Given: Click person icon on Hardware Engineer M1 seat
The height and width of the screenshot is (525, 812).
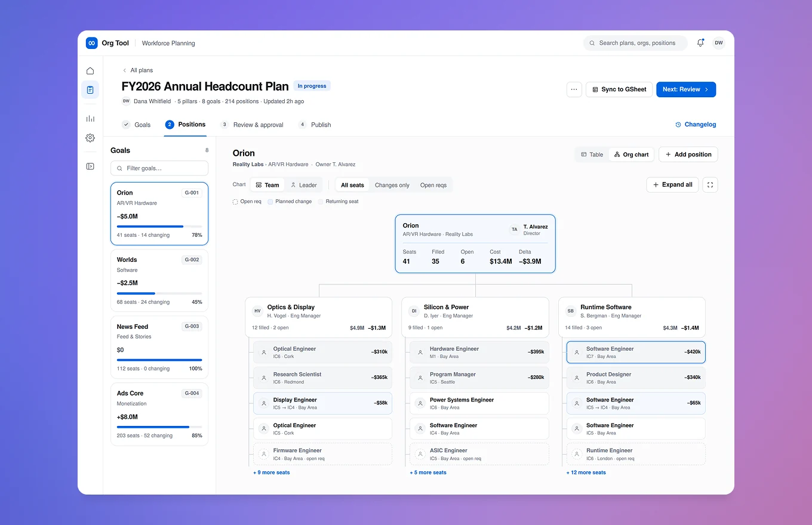Looking at the screenshot, I should (420, 353).
